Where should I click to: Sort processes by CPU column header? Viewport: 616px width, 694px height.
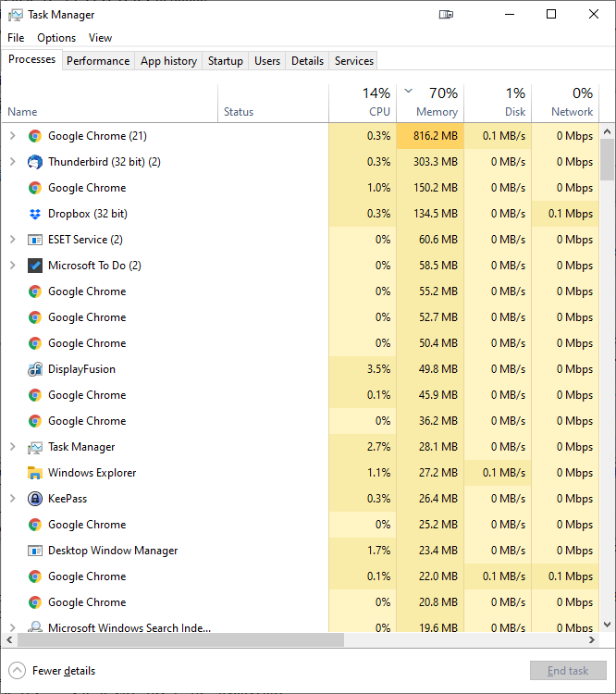point(363,103)
